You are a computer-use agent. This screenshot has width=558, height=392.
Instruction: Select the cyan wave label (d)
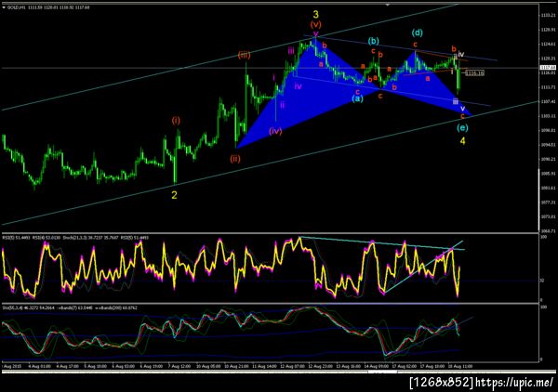tap(418, 33)
